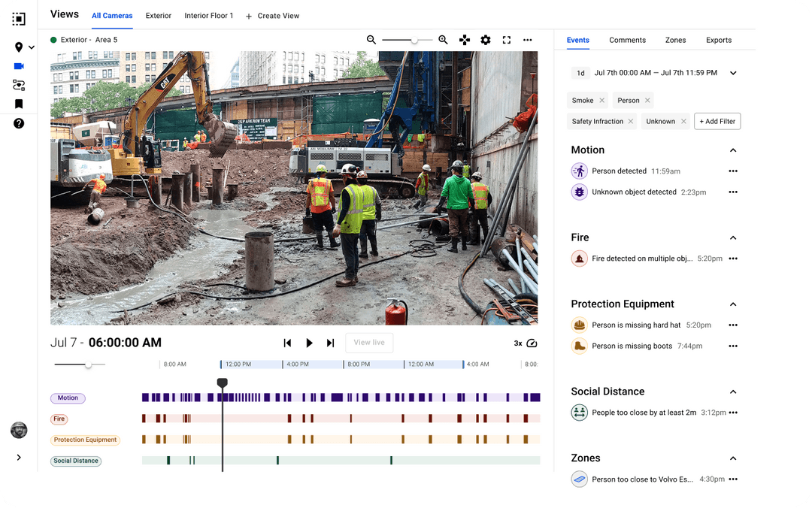This screenshot has height=508, width=812.
Task: Open the bookmarks icon in the sidebar
Action: (x=19, y=104)
